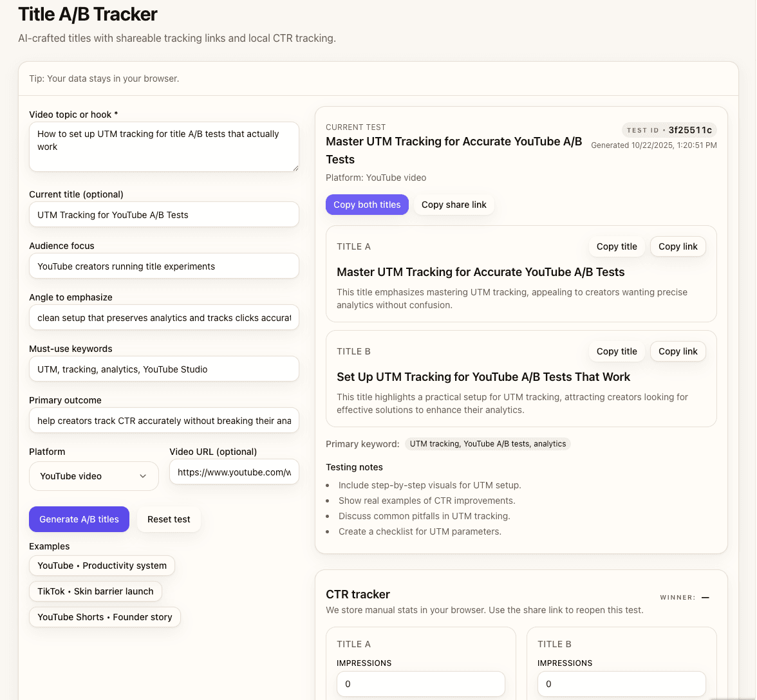
Task: Select the YouTube Shorts Founder story example
Action: [104, 617]
